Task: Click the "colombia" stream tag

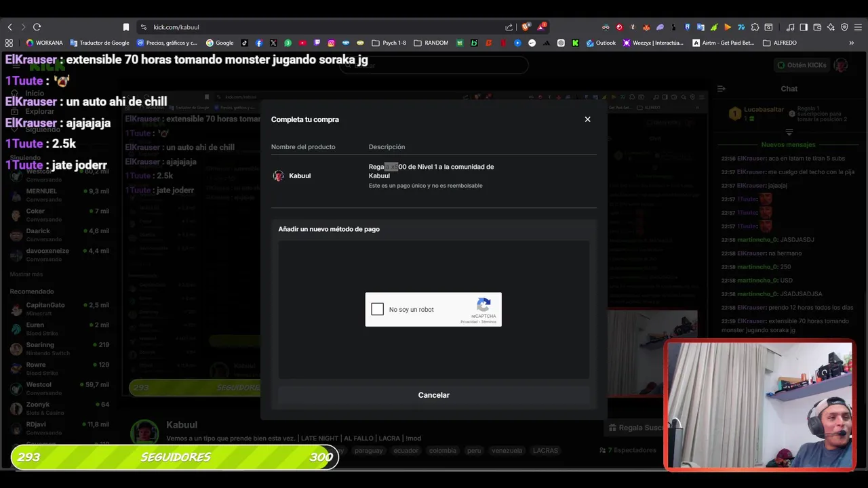Action: point(442,451)
